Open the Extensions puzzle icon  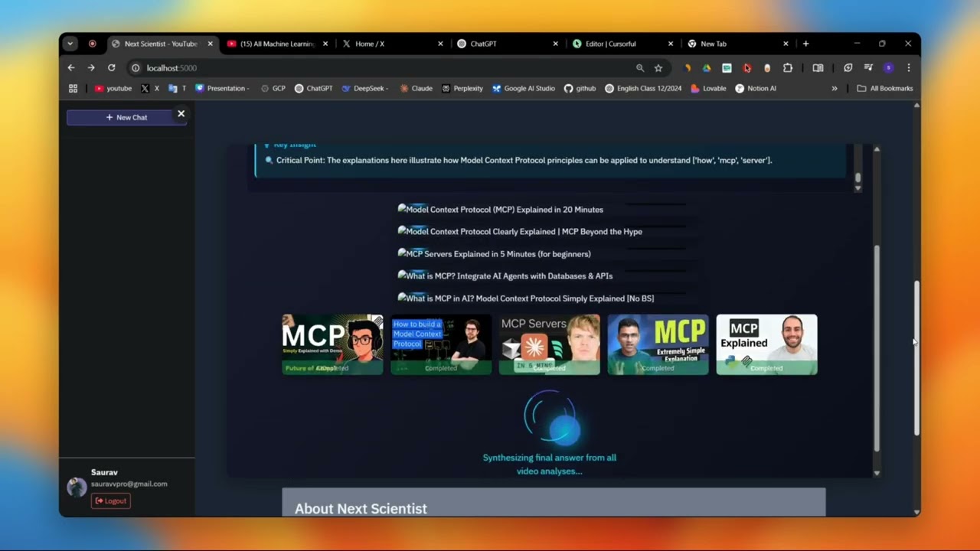tap(788, 68)
